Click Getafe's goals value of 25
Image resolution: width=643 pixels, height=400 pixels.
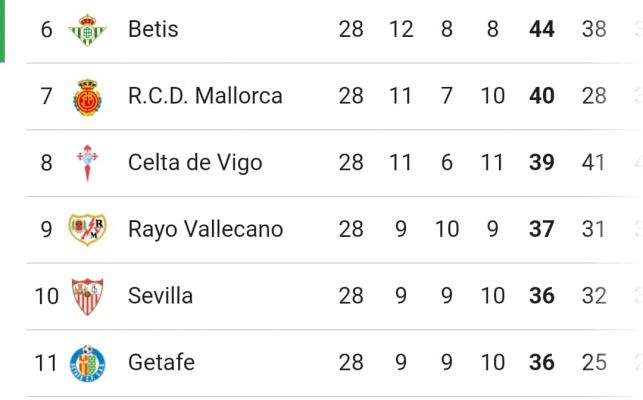pyautogui.click(x=594, y=362)
